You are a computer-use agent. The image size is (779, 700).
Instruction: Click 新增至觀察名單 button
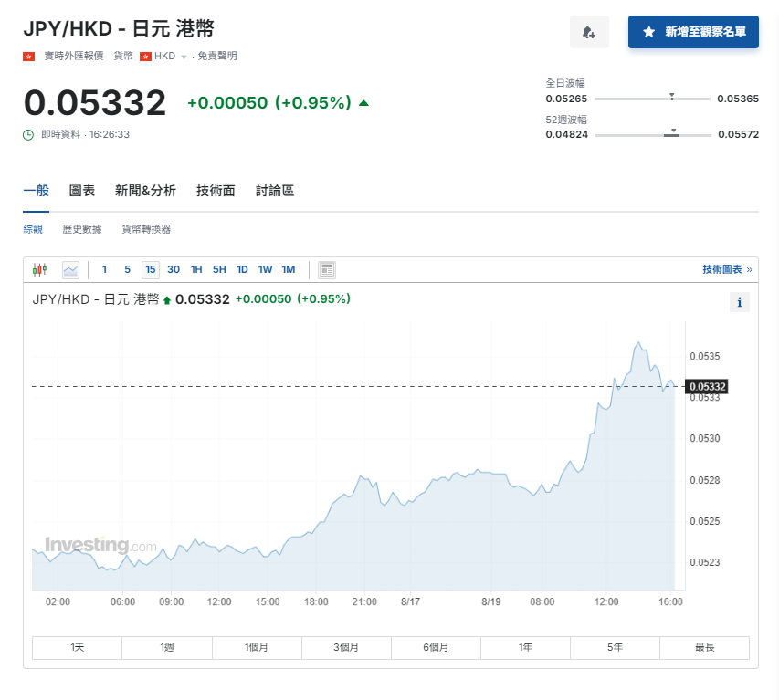tap(693, 32)
